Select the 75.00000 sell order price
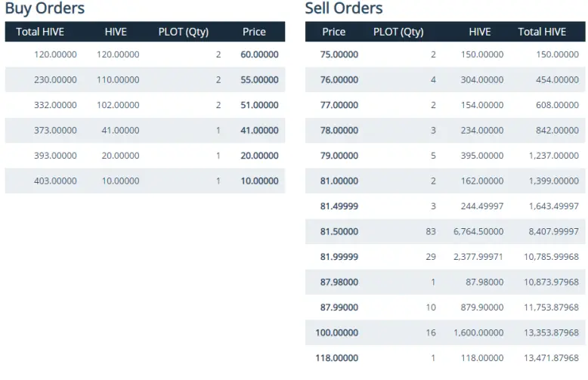This screenshot has width=588, height=380. [339, 54]
